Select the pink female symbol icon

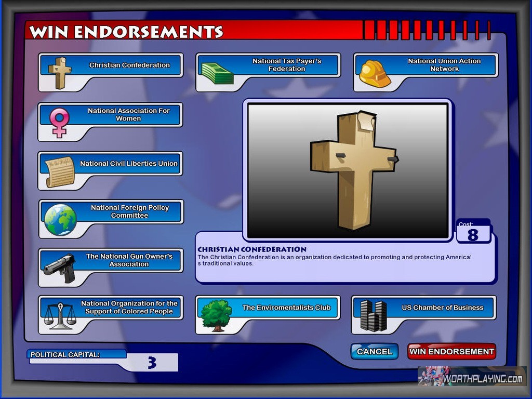point(59,122)
